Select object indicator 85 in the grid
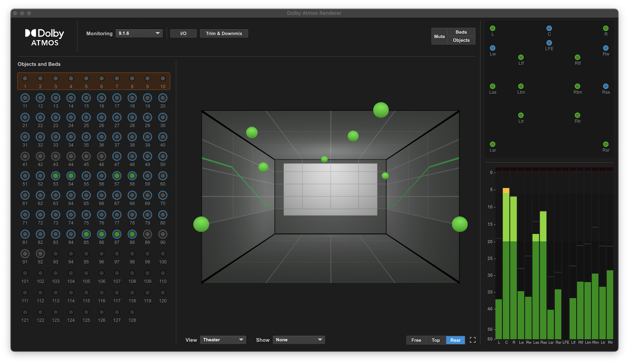This screenshot has height=364, width=629. click(x=86, y=235)
